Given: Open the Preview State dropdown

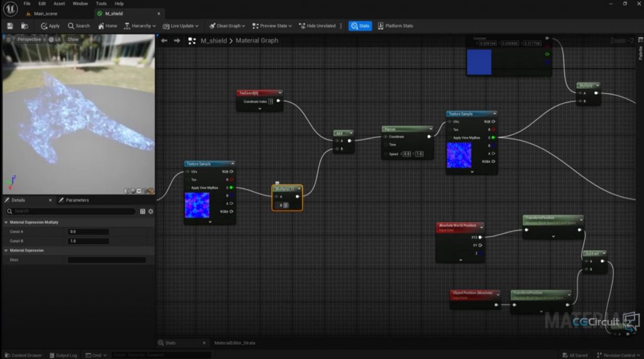Looking at the screenshot, I should [272, 26].
